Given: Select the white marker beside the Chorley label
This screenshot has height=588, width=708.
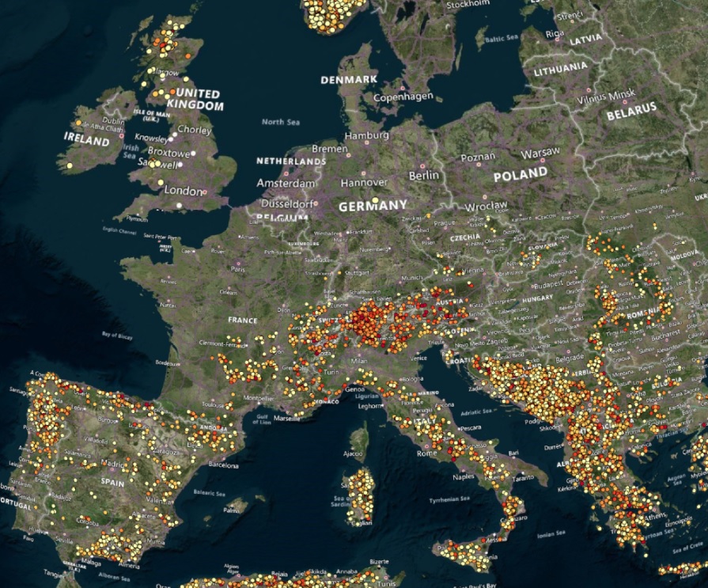Looking at the screenshot, I should coord(183,131).
